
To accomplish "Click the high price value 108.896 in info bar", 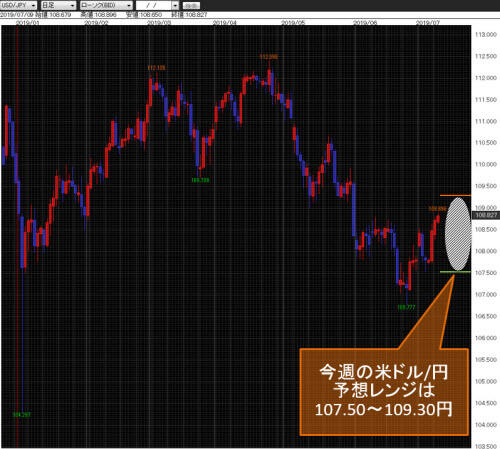I will (x=105, y=15).
